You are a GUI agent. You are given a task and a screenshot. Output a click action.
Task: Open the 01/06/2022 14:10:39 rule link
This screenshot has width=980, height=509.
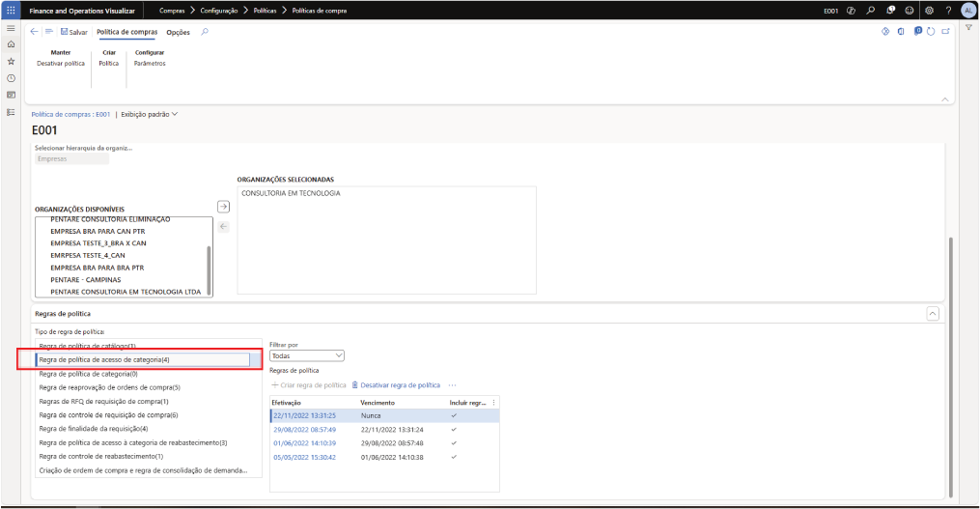tap(303, 443)
